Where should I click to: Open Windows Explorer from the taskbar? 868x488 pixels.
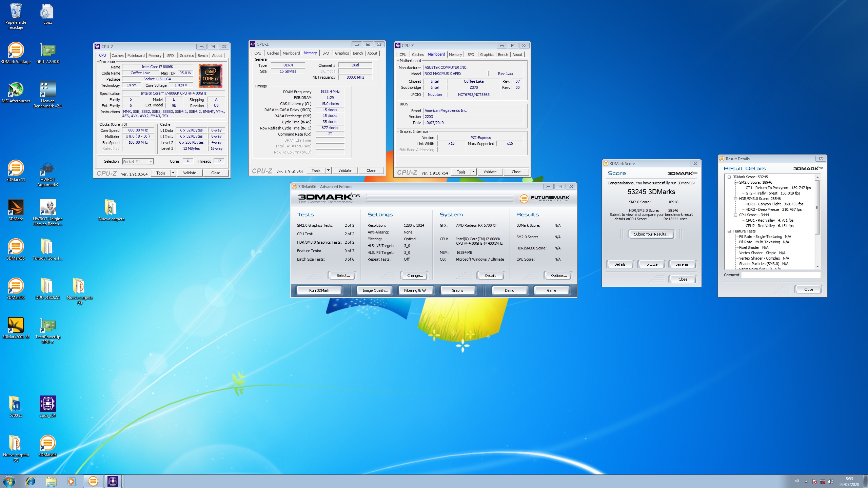click(x=51, y=481)
